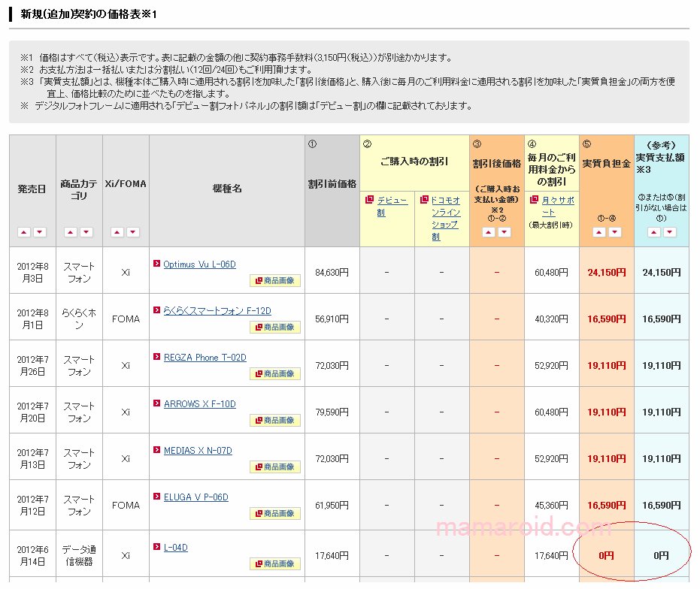Open Optimus Vu L-06D product link
Viewport: 700px width, 589px height.
[199, 264]
